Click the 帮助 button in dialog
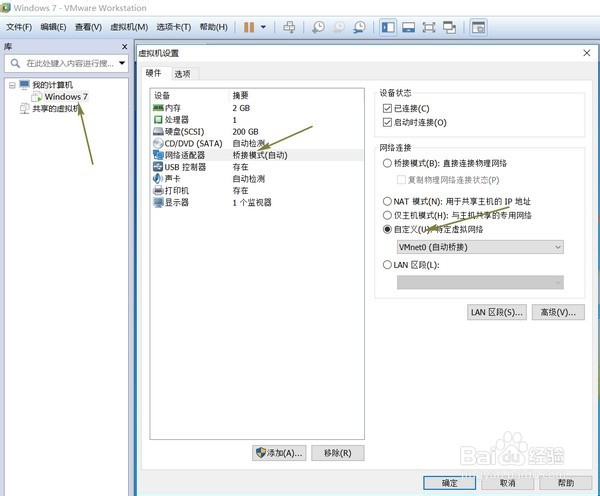 566,483
